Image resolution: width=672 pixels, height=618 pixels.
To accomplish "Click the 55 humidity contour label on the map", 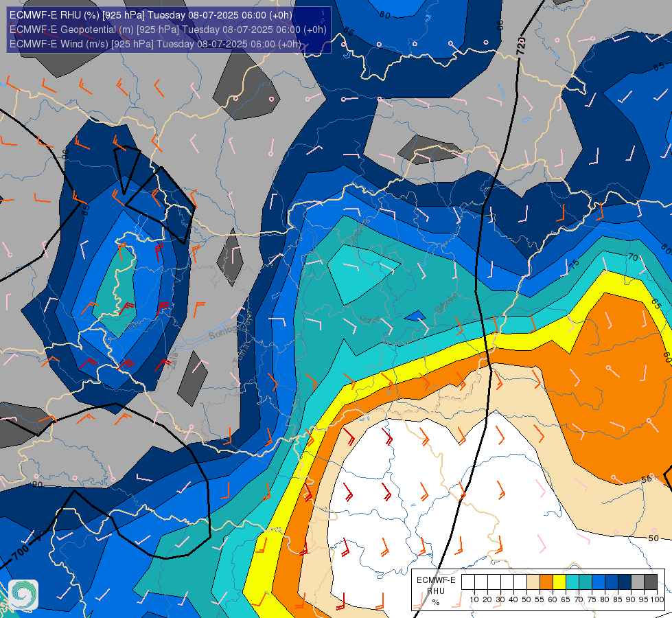I will [x=647, y=479].
